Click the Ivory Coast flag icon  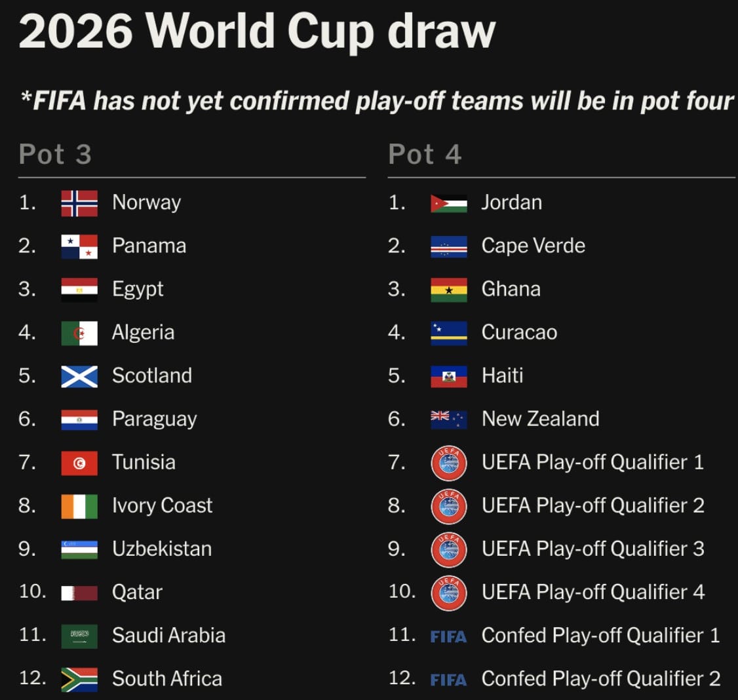coord(79,506)
